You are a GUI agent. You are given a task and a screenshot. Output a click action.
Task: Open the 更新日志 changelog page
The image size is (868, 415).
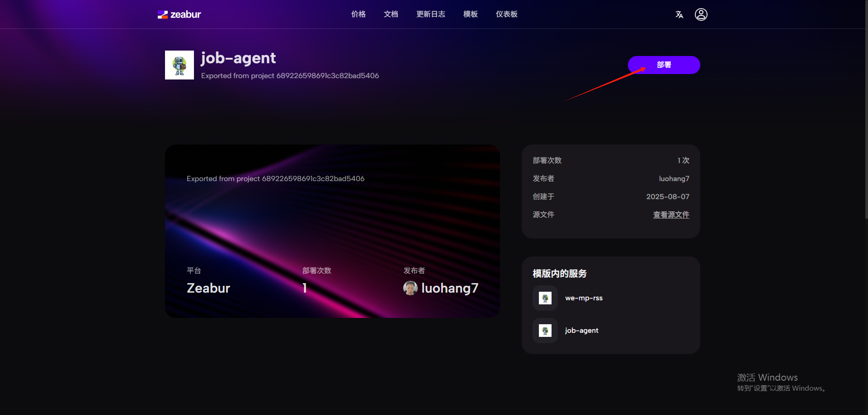(x=431, y=14)
